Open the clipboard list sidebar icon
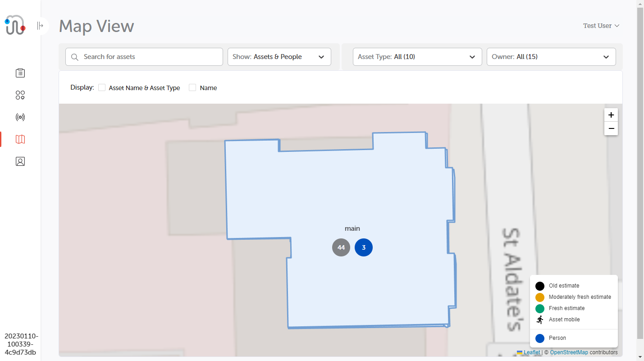The image size is (644, 361). pos(20,73)
